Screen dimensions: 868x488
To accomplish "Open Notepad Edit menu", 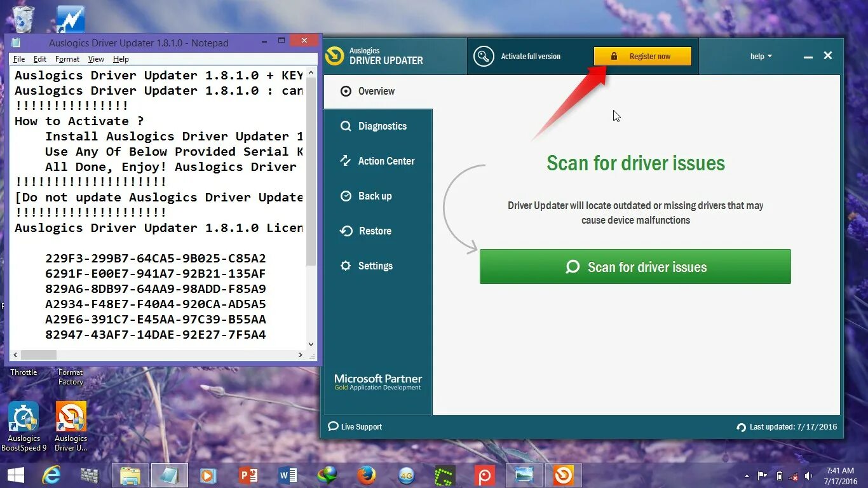I will (40, 59).
